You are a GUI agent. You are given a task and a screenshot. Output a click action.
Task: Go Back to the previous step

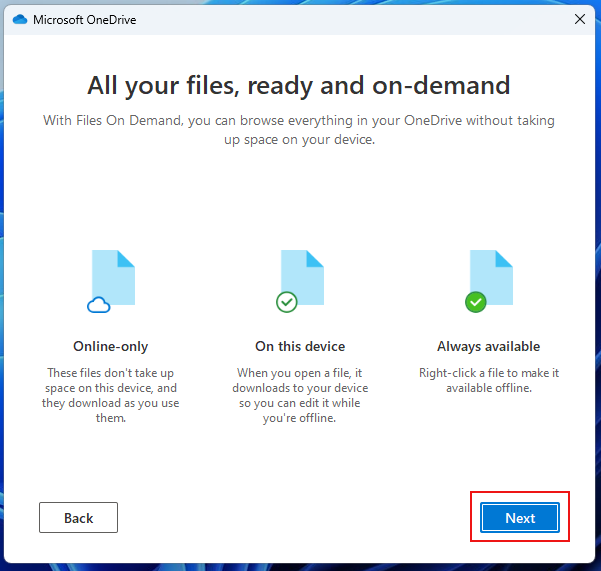click(78, 517)
